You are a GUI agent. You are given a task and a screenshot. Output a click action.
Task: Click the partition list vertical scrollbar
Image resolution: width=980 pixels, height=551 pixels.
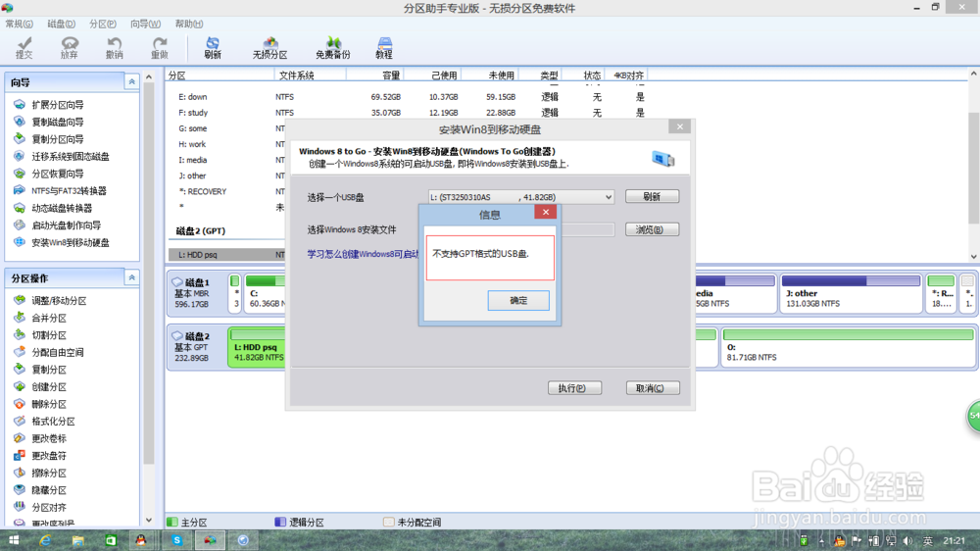pos(973,169)
